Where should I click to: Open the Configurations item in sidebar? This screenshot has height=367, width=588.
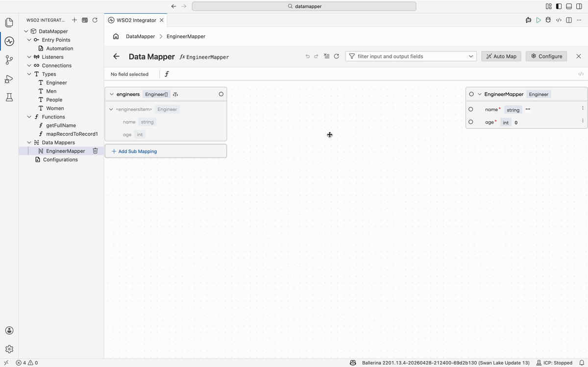(x=60, y=160)
